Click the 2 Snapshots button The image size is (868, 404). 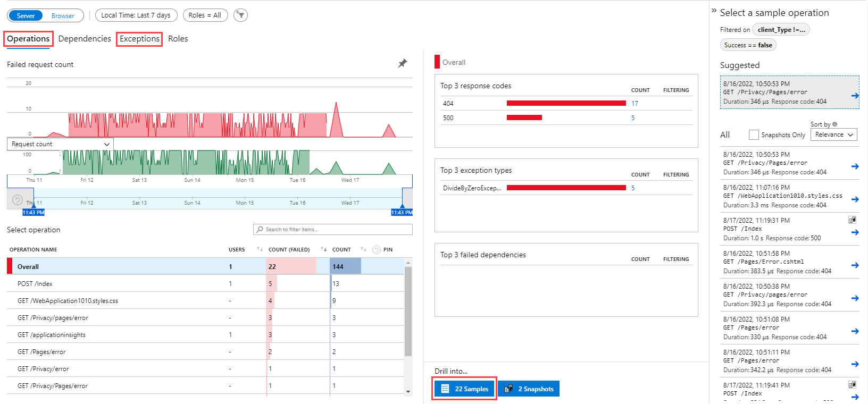(x=529, y=389)
